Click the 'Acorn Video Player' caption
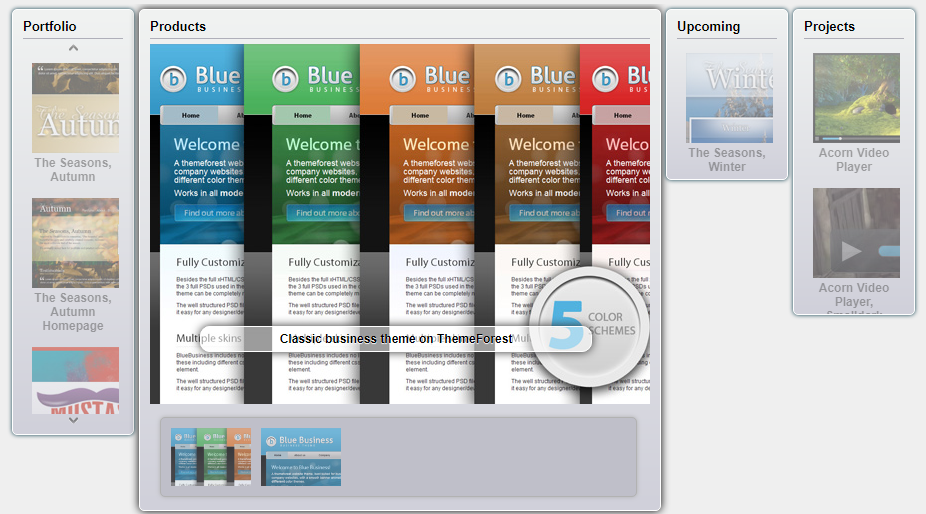Image resolution: width=926 pixels, height=514 pixels. [853, 160]
